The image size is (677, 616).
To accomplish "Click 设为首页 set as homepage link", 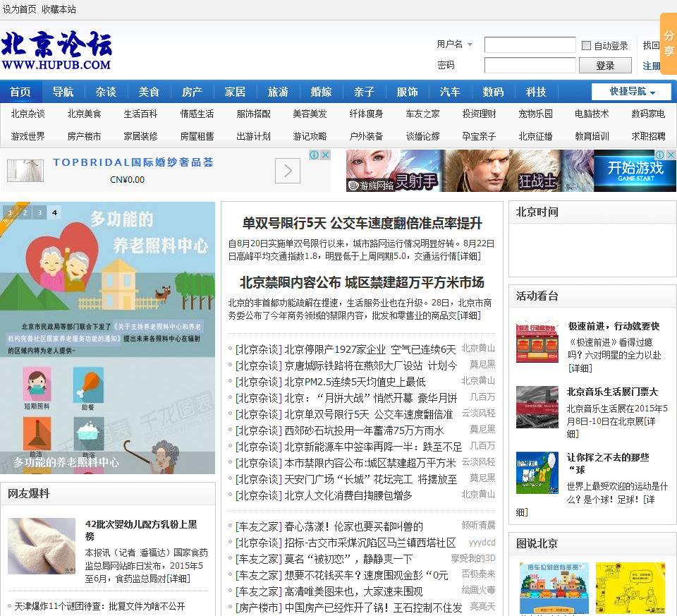I will tap(20, 9).
